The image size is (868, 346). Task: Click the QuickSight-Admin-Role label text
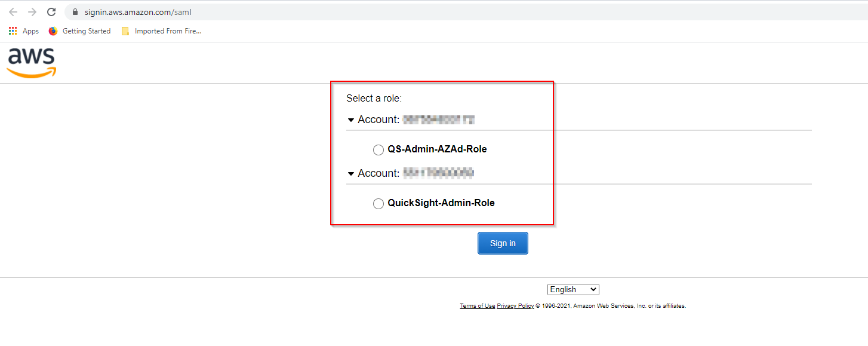(441, 203)
